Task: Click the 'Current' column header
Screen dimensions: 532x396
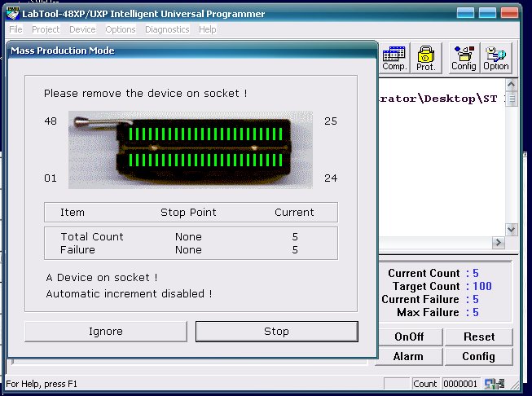Action: 294,213
